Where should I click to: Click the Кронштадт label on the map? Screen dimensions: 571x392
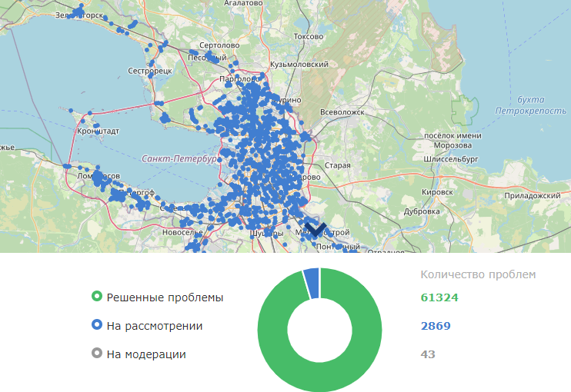tap(99, 131)
